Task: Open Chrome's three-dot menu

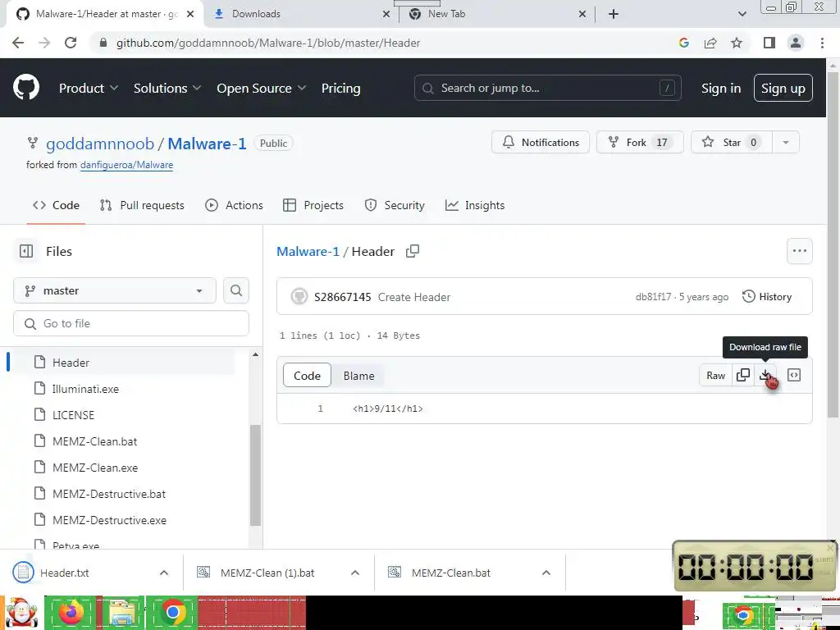Action: (x=822, y=43)
